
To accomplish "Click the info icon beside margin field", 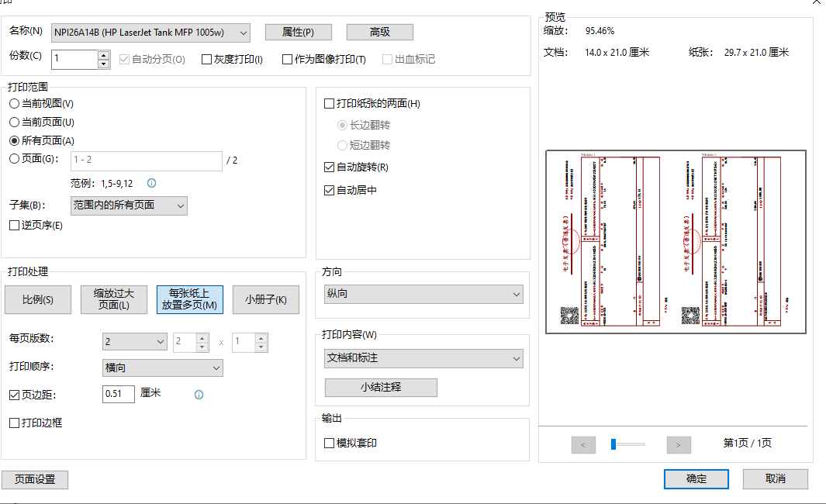I will pos(199,395).
